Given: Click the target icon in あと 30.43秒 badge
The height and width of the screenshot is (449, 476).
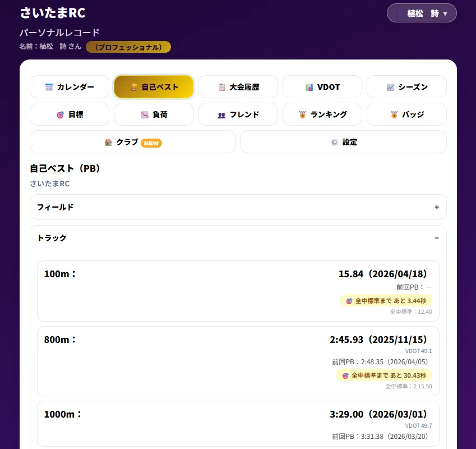Looking at the screenshot, I should [345, 376].
